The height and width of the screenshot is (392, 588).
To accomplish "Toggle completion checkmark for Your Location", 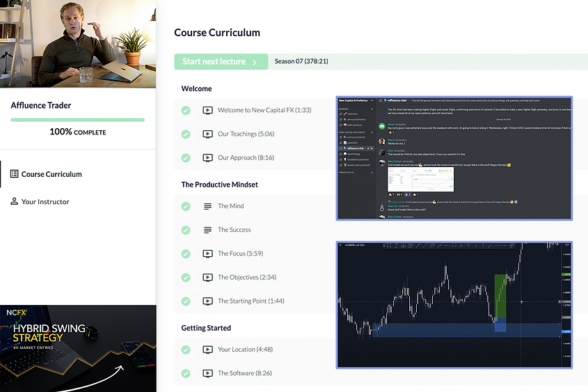I will coord(186,350).
